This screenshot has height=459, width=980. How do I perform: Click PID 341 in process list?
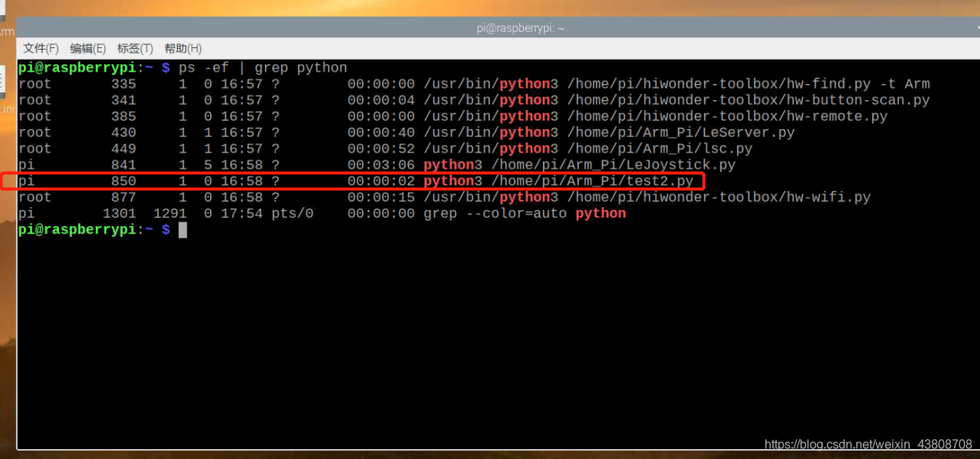[x=123, y=100]
